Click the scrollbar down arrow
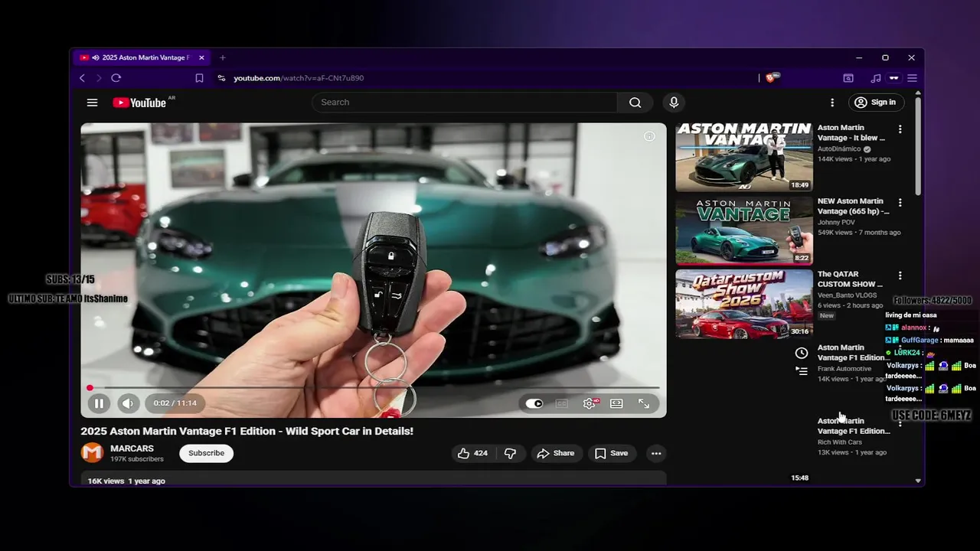Screen dimensions: 980x551 [918, 481]
